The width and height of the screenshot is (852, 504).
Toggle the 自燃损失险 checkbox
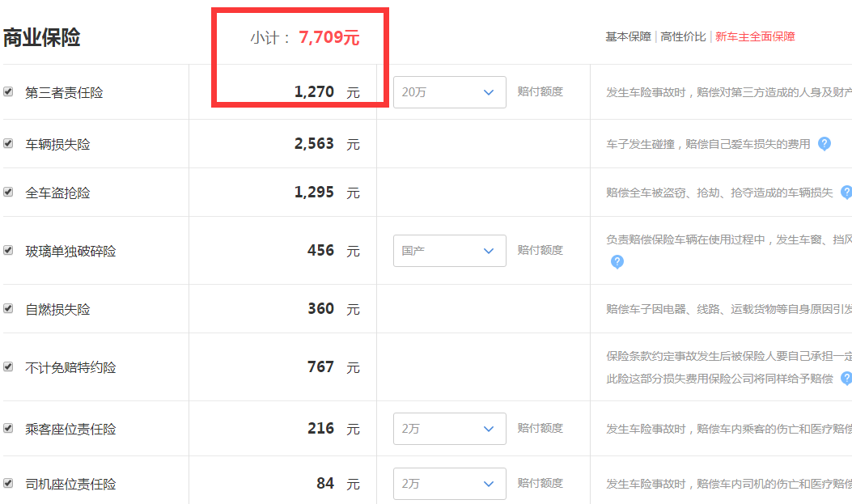click(x=8, y=308)
